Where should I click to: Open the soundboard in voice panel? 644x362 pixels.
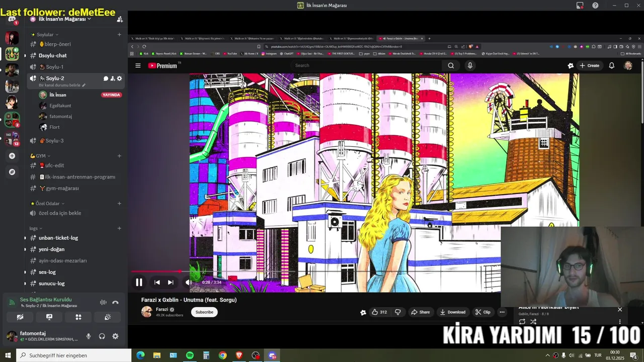pos(108,317)
